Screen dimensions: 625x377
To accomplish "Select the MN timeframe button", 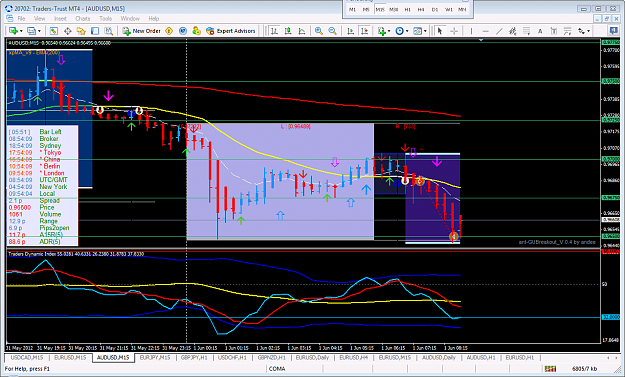I will [462, 9].
